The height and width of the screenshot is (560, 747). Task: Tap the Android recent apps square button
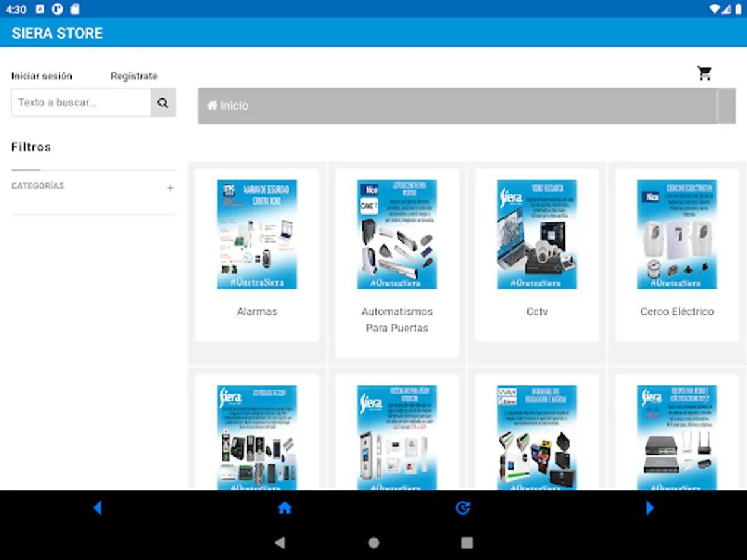tap(467, 543)
